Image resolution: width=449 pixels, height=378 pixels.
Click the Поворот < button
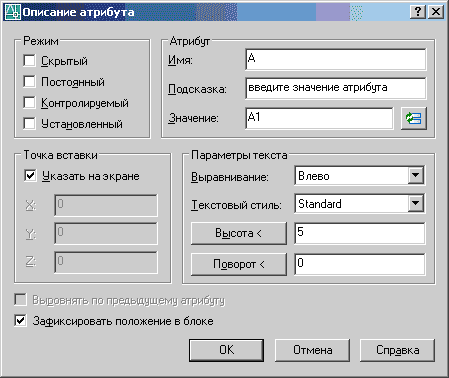(239, 264)
